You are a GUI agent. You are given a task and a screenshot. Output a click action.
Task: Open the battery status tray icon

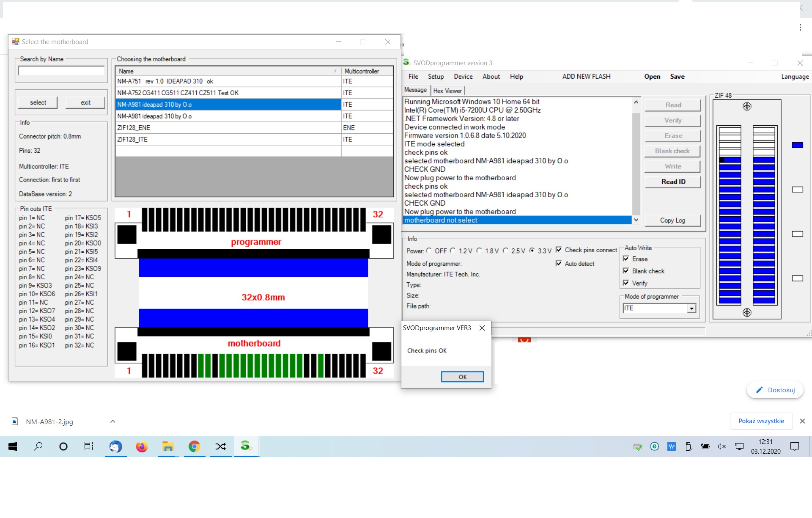[x=705, y=446]
